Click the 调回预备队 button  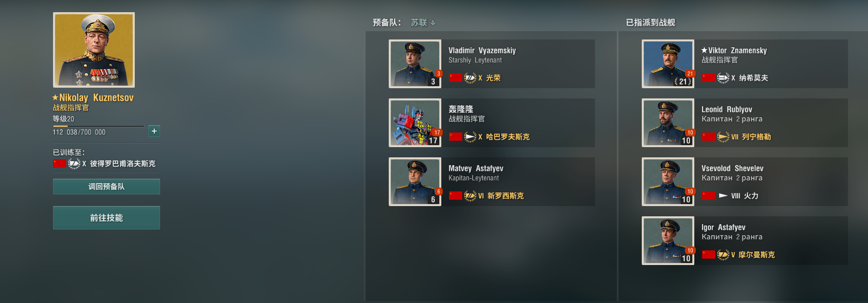point(107,187)
